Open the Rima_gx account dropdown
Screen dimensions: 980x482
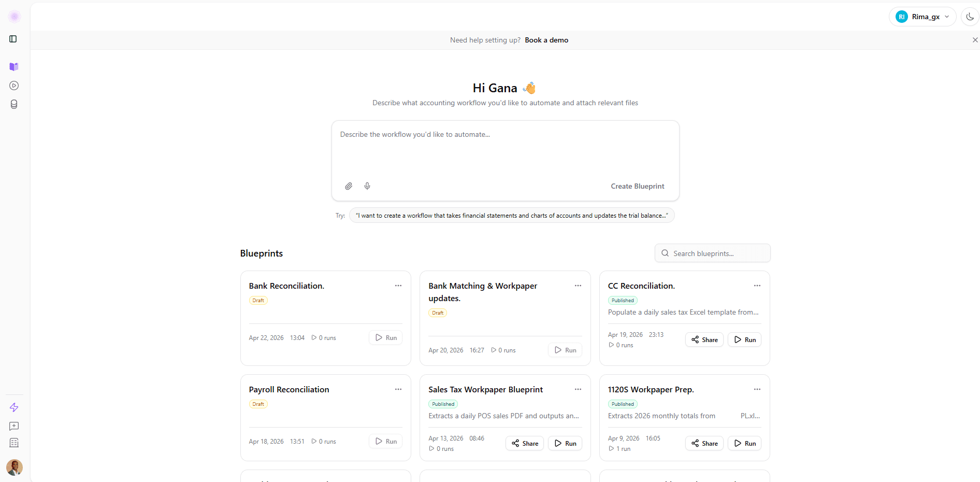(x=923, y=16)
